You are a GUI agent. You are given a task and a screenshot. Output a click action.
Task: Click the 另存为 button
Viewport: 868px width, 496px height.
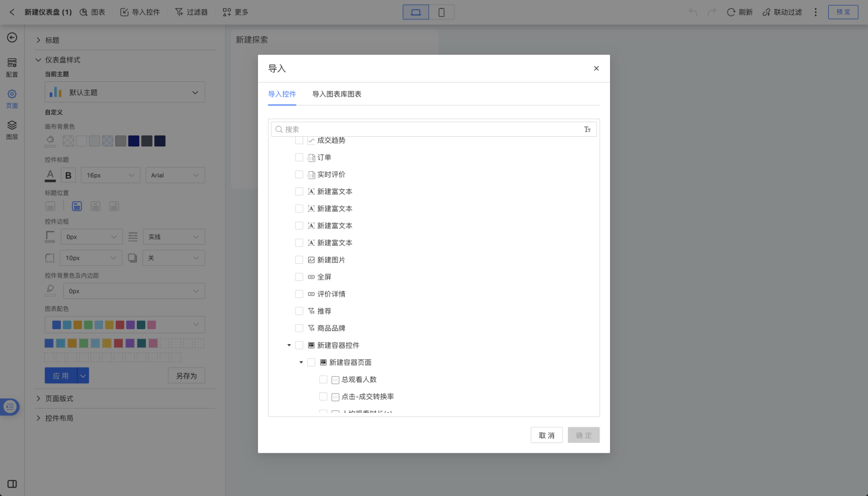pyautogui.click(x=186, y=375)
